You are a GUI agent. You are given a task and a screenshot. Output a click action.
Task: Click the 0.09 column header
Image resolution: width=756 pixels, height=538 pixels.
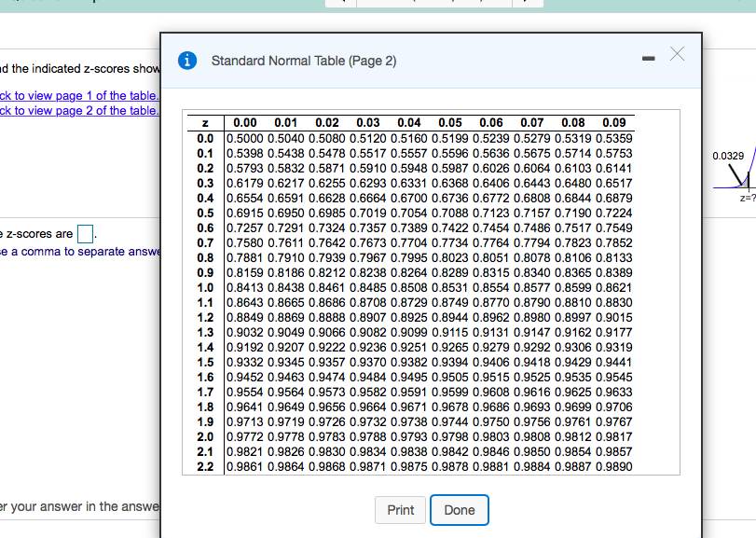tap(613, 123)
